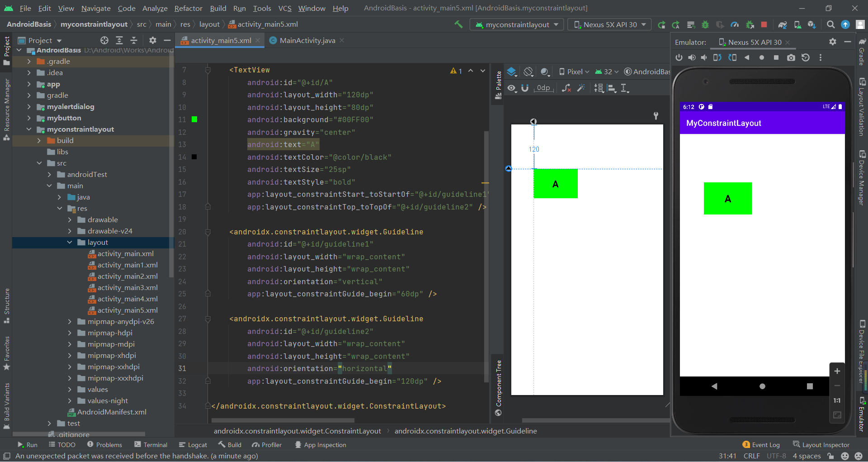Expand the drawable folder node
Image resolution: width=868 pixels, height=462 pixels.
tap(70, 220)
